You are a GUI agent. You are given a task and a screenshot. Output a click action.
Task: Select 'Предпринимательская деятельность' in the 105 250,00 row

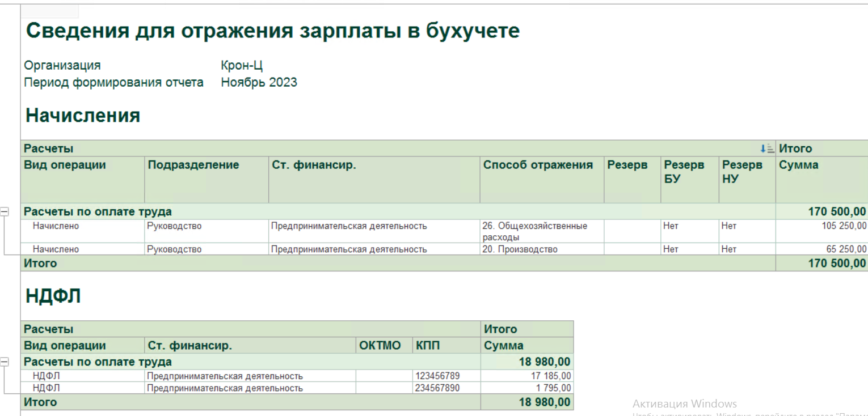pyautogui.click(x=348, y=226)
